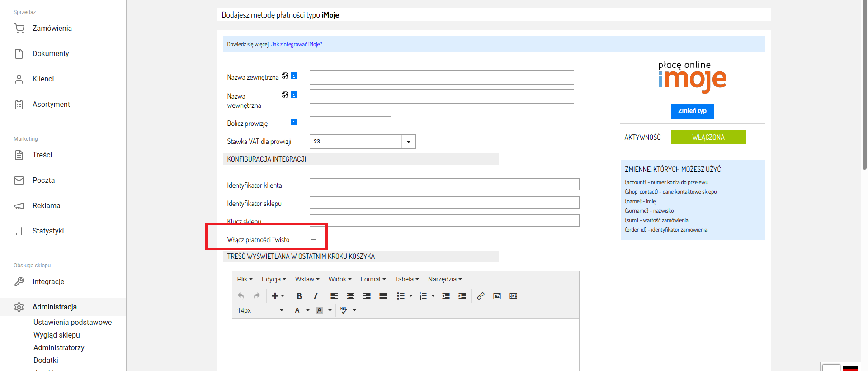Insert media using the film icon
Viewport: 868px width, 371px height.
click(513, 296)
